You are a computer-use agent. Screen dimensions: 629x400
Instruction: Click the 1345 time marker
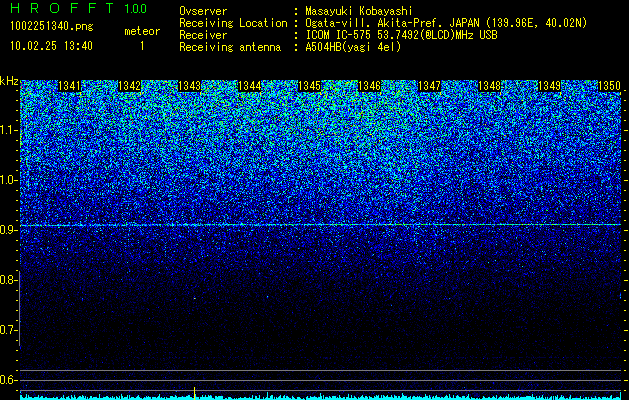point(309,86)
